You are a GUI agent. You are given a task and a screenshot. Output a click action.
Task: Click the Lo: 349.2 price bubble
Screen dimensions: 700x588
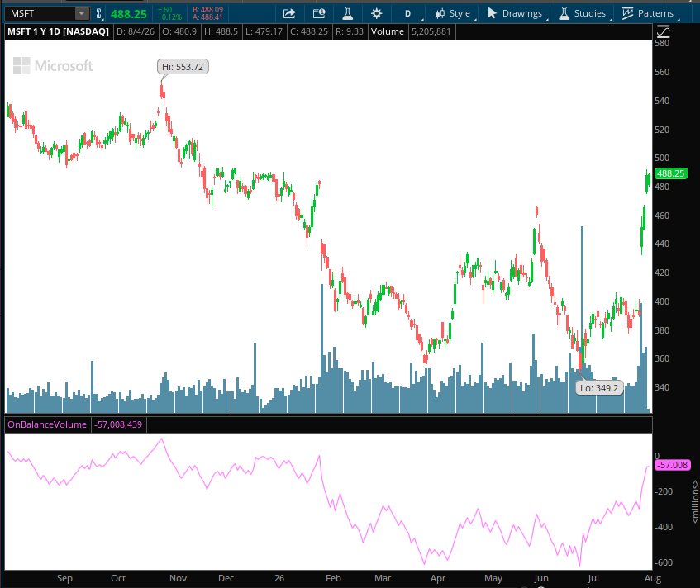click(x=599, y=388)
